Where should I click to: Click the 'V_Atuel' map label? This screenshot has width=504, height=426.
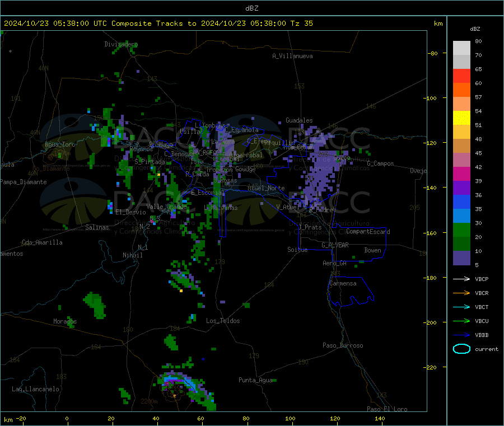coord(288,207)
